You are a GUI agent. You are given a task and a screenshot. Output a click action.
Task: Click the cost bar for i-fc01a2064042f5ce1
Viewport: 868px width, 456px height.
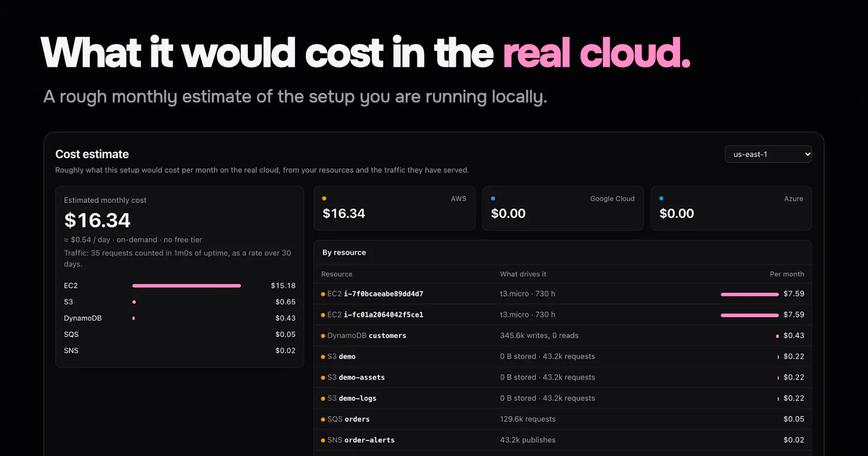click(750, 315)
